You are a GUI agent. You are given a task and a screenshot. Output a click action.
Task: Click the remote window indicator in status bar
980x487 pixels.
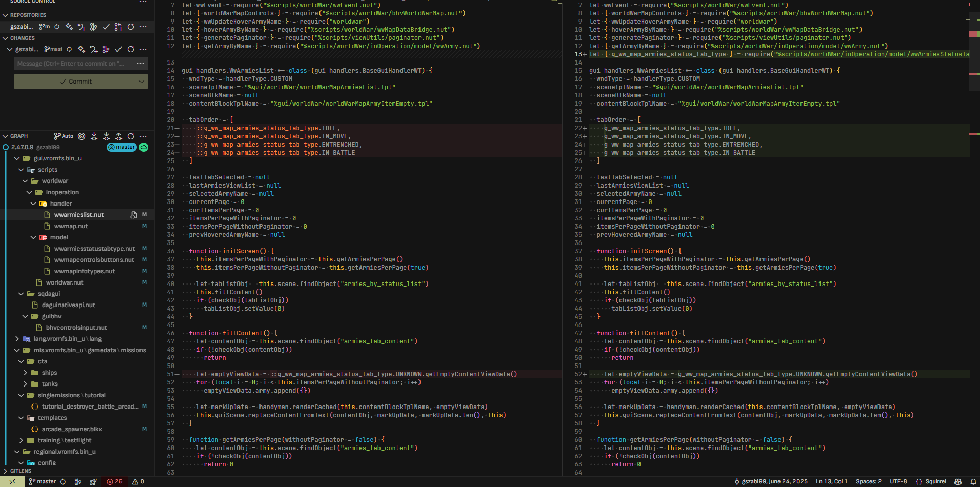[x=12, y=482]
